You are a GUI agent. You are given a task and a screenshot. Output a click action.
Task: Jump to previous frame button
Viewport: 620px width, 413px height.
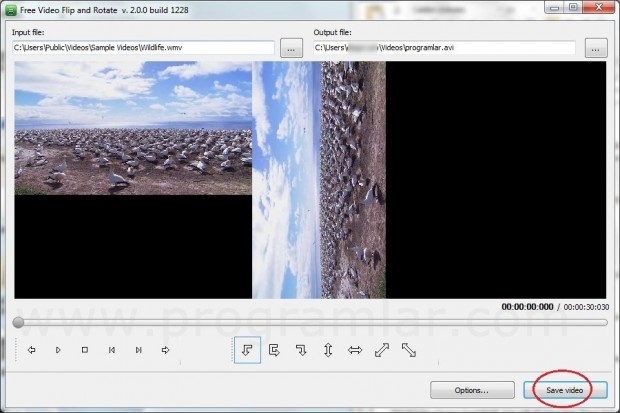pyautogui.click(x=112, y=350)
